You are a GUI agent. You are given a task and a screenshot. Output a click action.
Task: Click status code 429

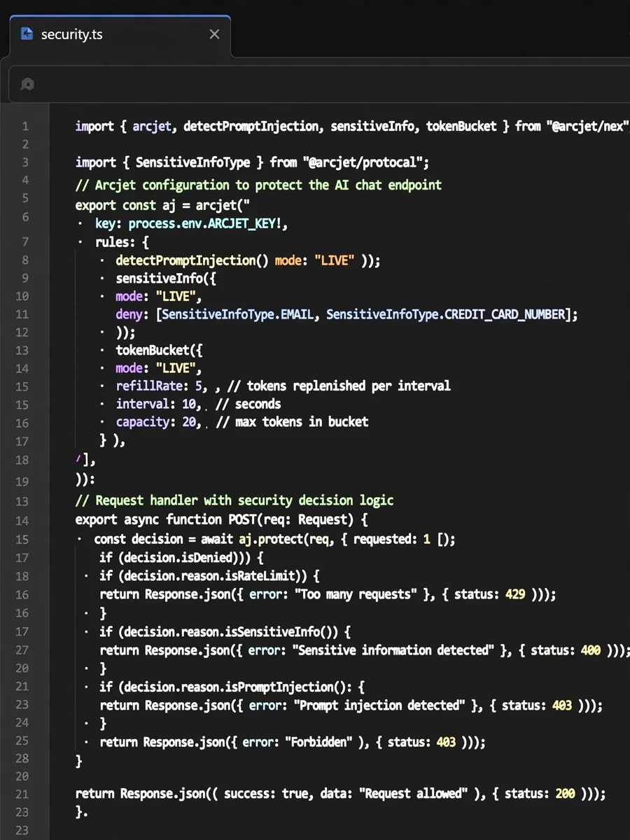pyautogui.click(x=514, y=594)
